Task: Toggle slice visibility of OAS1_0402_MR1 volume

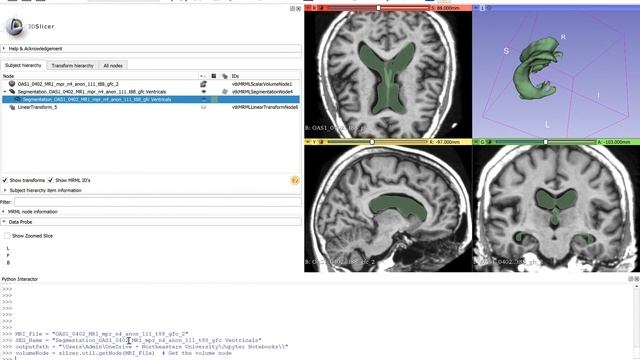Action: tap(203, 84)
